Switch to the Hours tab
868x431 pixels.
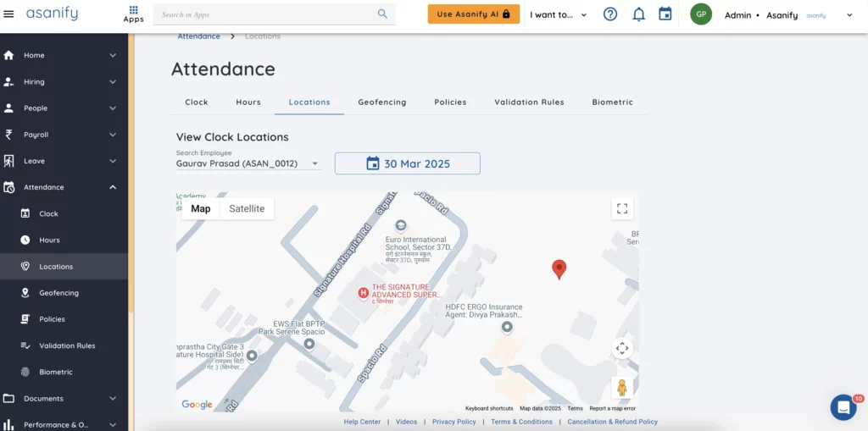tap(248, 102)
